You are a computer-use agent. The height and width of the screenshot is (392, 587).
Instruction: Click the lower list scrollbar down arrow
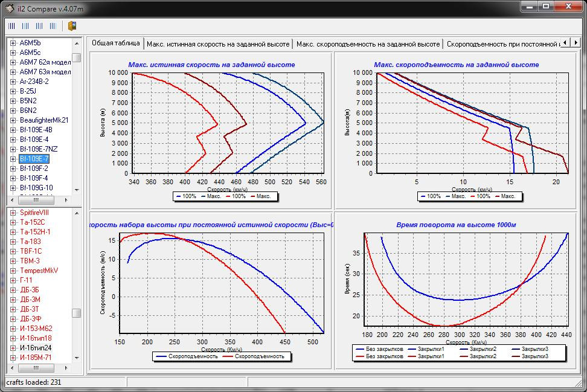coord(77,358)
